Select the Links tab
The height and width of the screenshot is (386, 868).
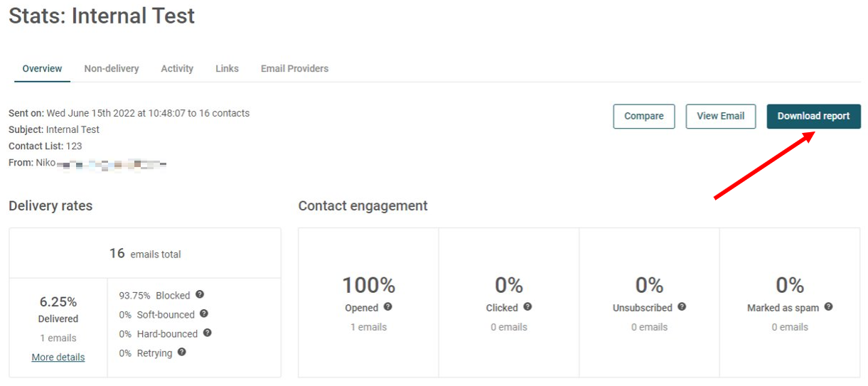[x=227, y=69]
